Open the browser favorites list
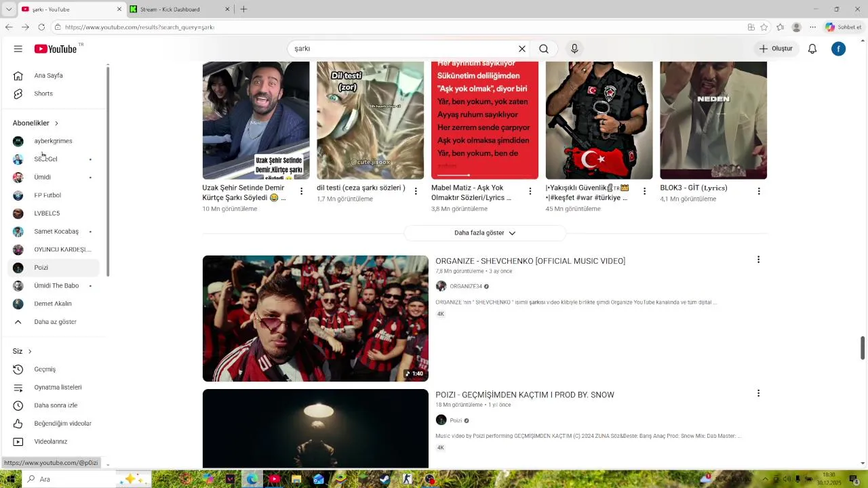This screenshot has height=488, width=868. coord(781,27)
